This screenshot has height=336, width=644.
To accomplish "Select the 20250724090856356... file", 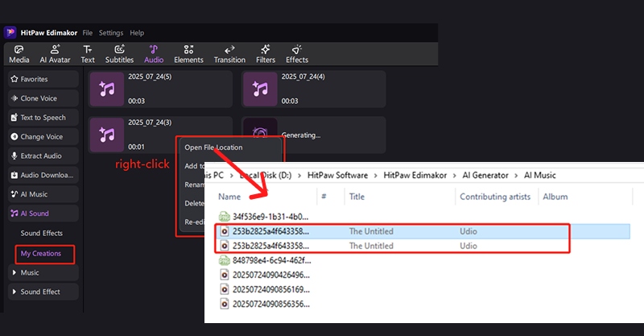I will [271, 305].
